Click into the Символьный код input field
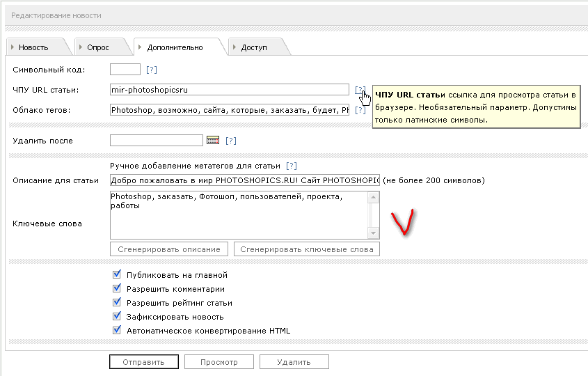The height and width of the screenshot is (376, 588). coord(125,70)
